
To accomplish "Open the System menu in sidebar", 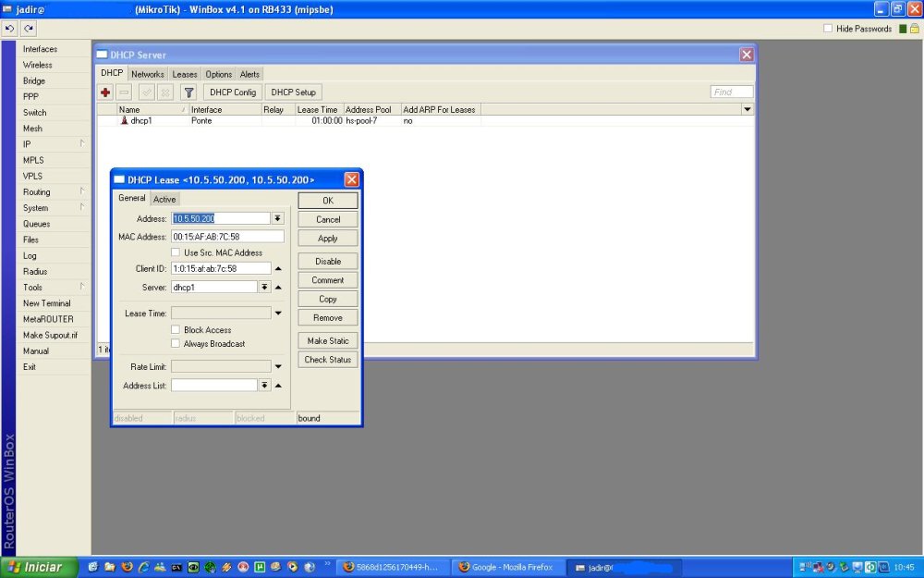I will tap(53, 207).
